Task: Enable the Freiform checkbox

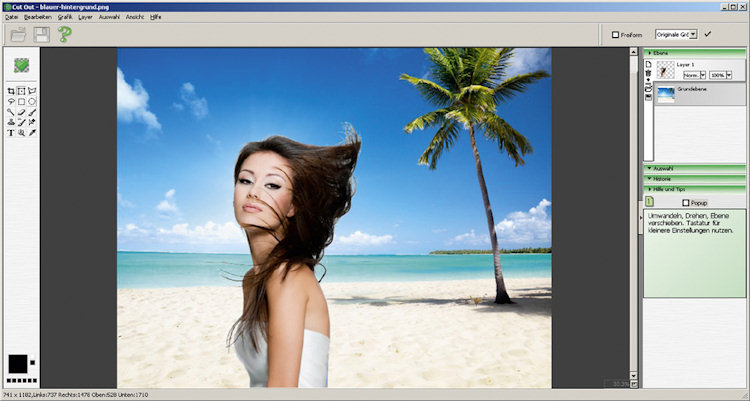Action: pyautogui.click(x=615, y=35)
